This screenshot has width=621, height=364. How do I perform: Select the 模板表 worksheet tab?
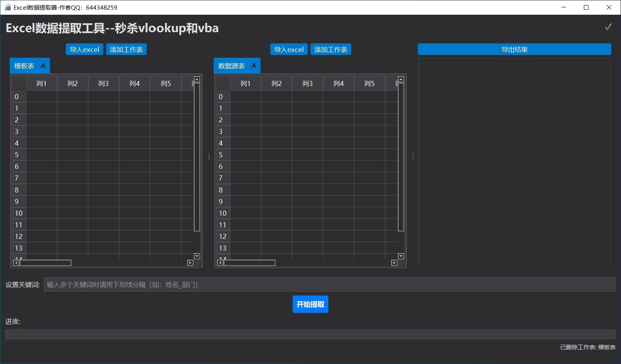(24, 66)
